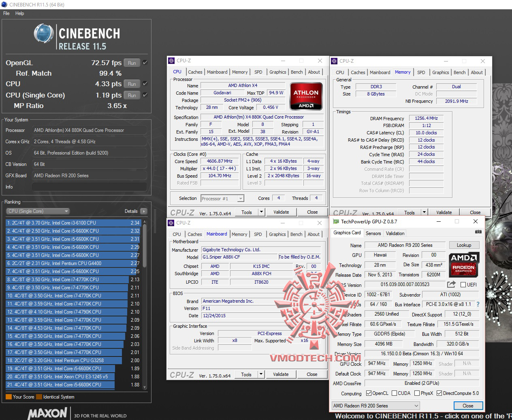The image size is (512, 420).
Task: Click the Your Score orange legend swatch
Action: coord(9,397)
